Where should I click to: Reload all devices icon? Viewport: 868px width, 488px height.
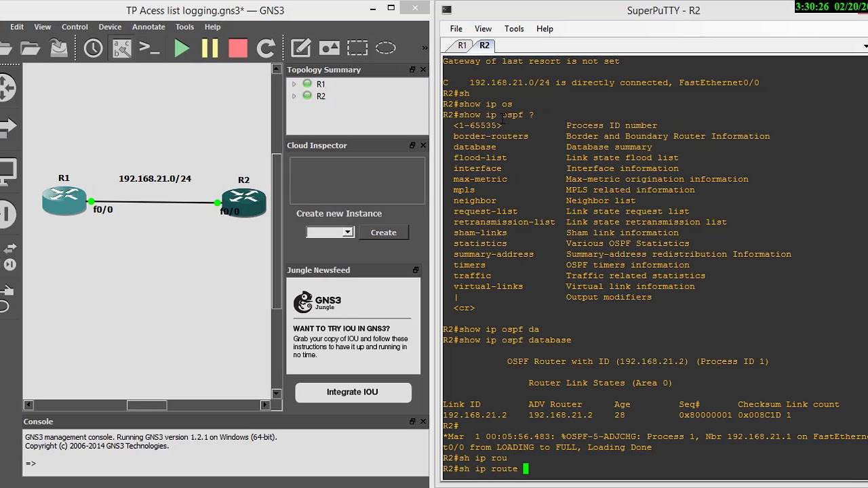click(x=267, y=48)
